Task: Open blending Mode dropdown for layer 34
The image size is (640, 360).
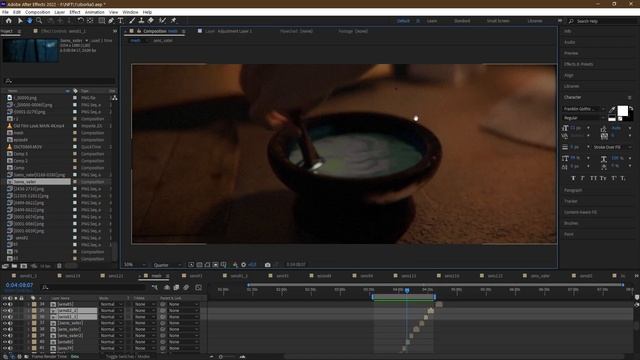Action: click(x=111, y=304)
